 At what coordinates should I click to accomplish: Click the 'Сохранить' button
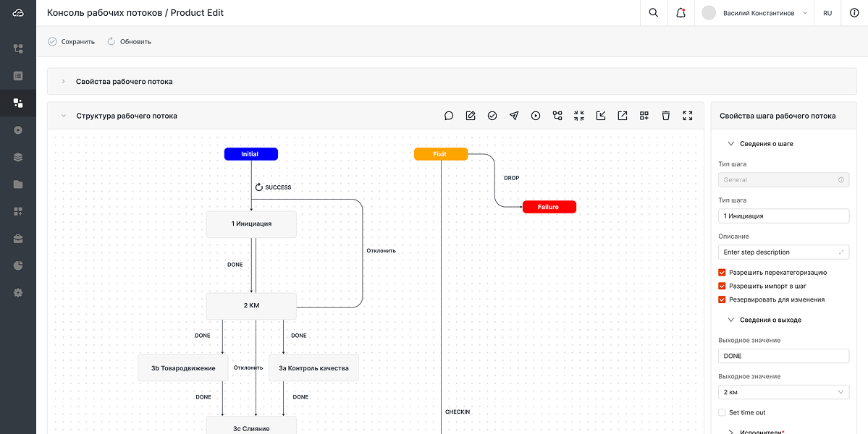[x=71, y=42]
